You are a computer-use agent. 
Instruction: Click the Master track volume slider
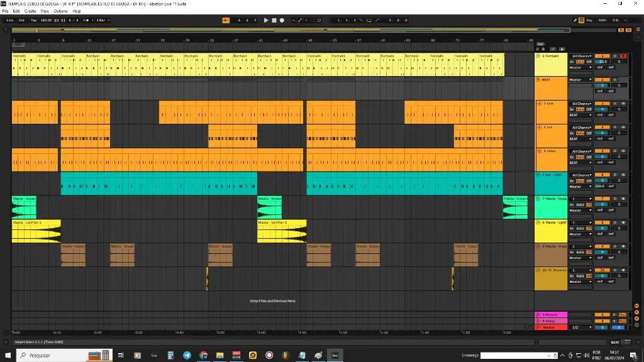pos(602,327)
